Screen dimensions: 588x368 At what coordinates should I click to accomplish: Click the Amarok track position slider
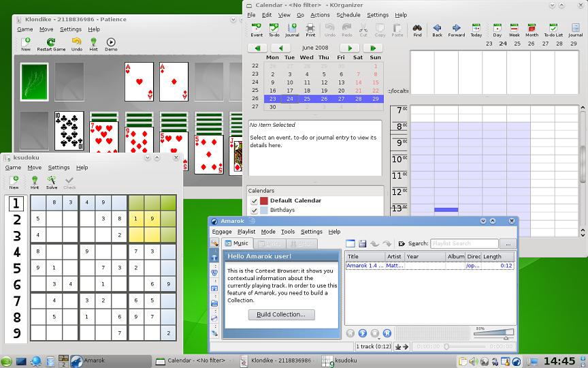click(464, 347)
